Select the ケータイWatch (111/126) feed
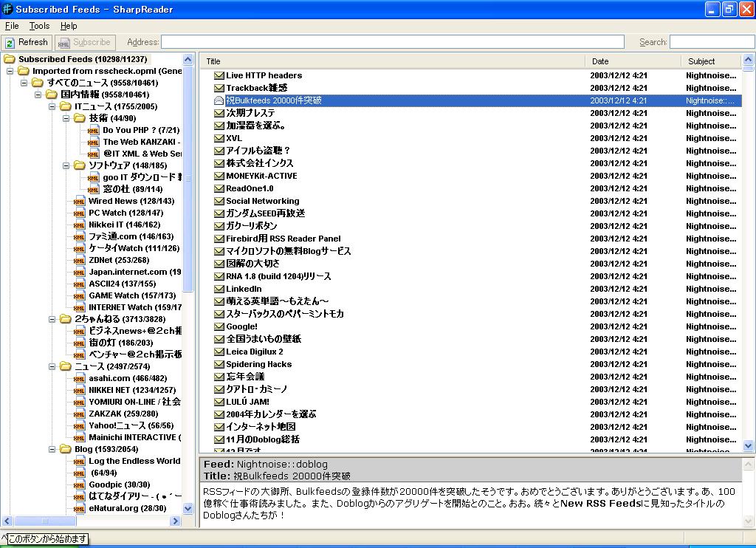Screen dimensions: 756x548 (x=134, y=248)
